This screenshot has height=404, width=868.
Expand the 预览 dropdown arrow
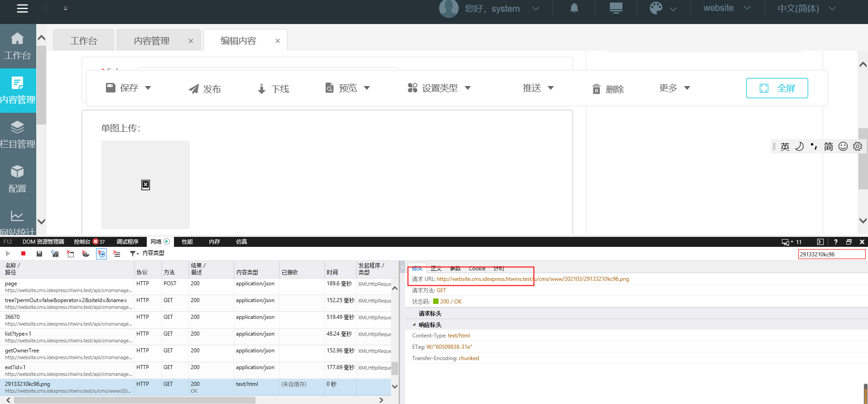pyautogui.click(x=367, y=88)
